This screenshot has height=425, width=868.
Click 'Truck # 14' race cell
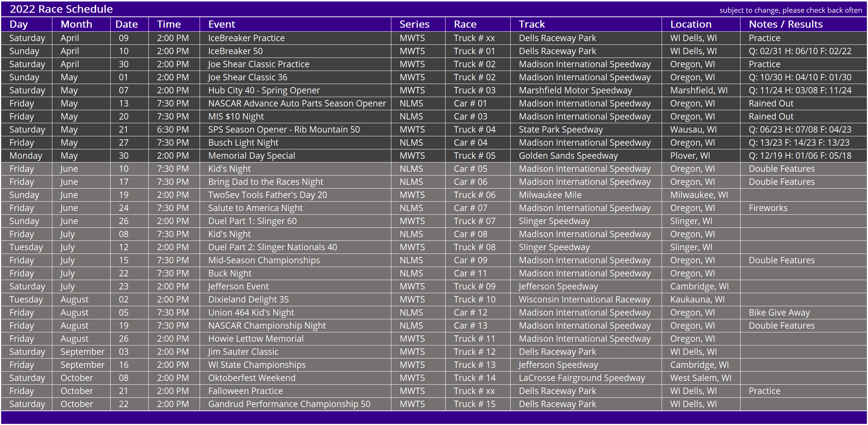click(x=475, y=378)
